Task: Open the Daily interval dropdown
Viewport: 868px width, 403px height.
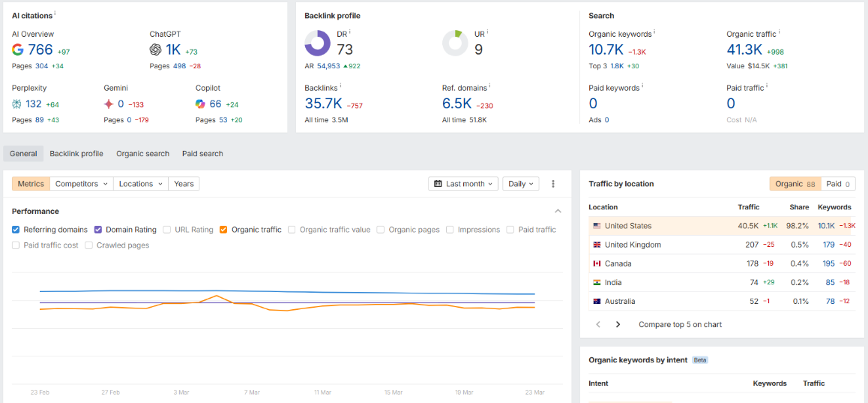Action: click(x=520, y=184)
